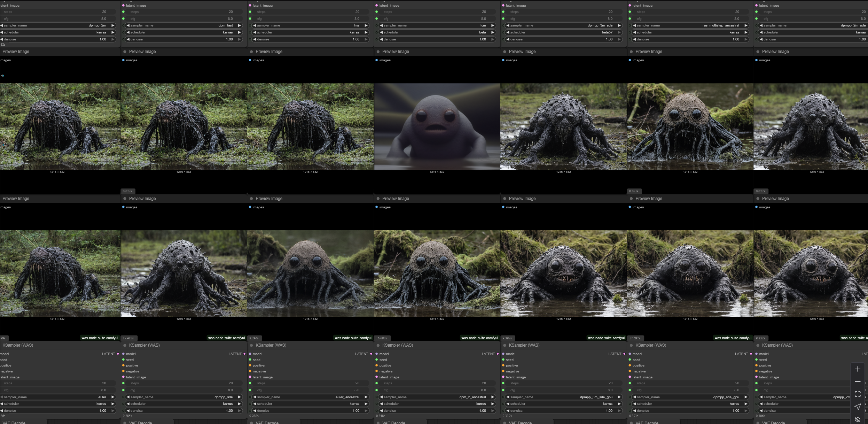Click the zoom in plus icon

point(858,369)
